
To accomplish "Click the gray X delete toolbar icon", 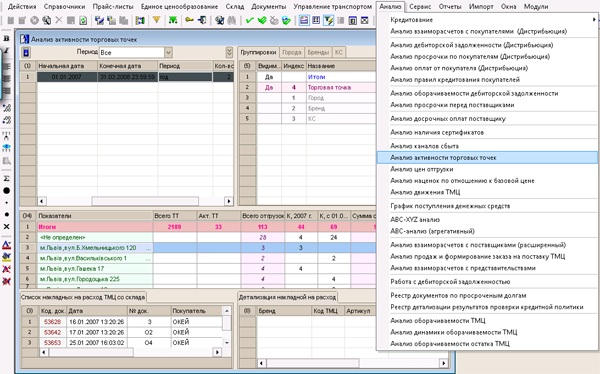I will click(x=59, y=20).
